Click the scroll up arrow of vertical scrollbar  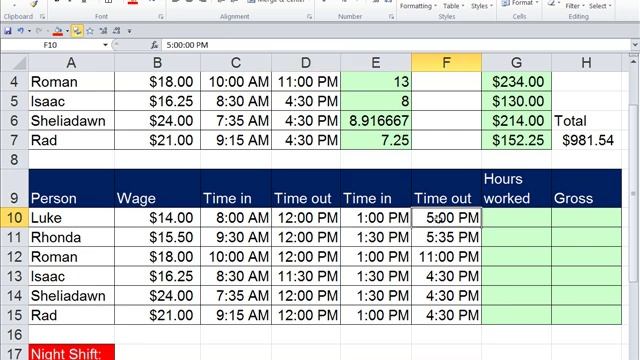(x=633, y=62)
